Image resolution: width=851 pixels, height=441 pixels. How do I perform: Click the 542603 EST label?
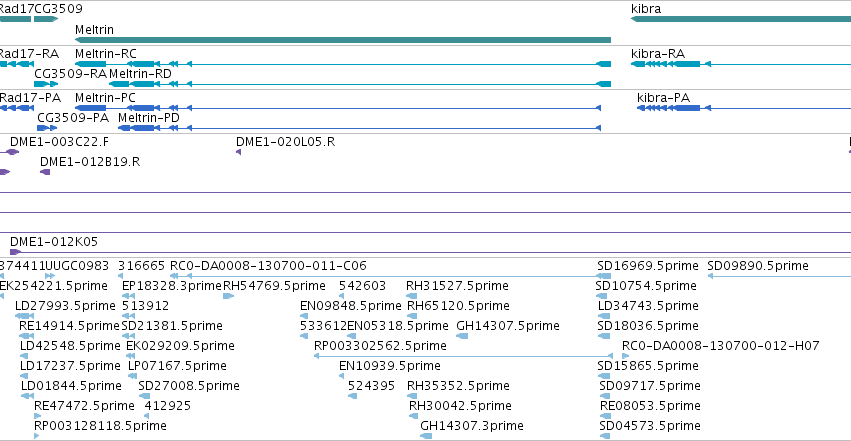pyautogui.click(x=362, y=286)
